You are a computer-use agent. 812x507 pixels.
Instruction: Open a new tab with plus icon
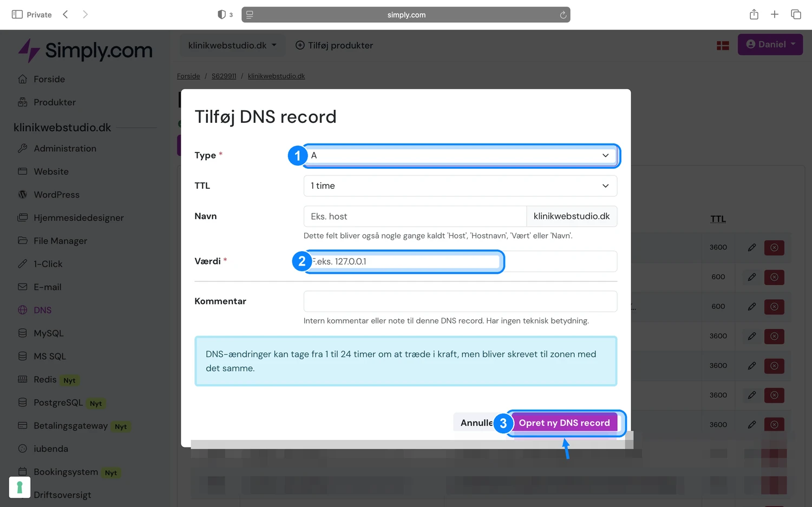pos(775,15)
